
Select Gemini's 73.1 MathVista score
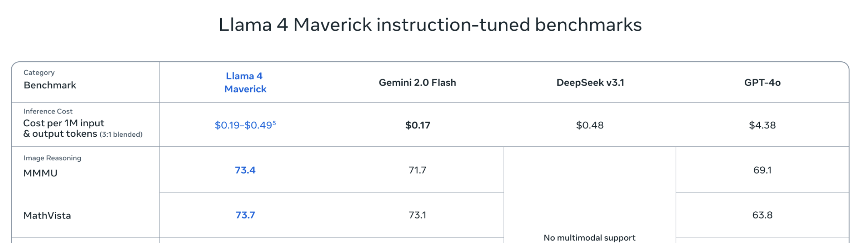(x=417, y=215)
